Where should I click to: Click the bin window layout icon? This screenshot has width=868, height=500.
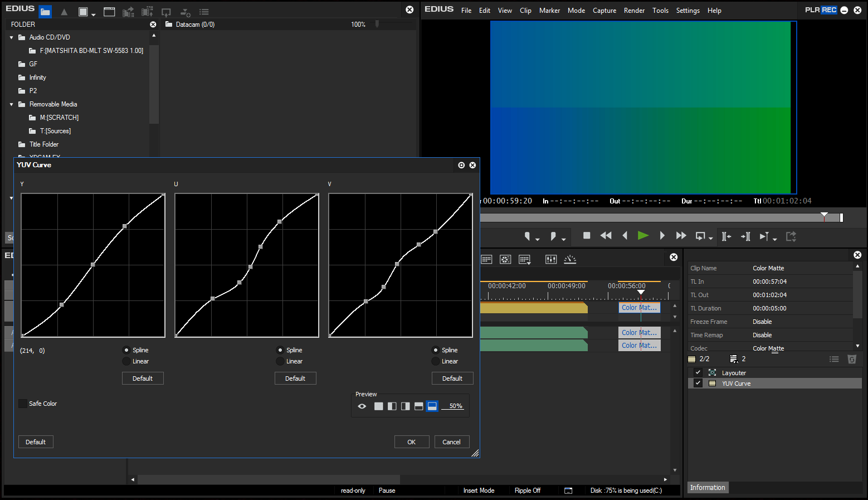point(109,12)
